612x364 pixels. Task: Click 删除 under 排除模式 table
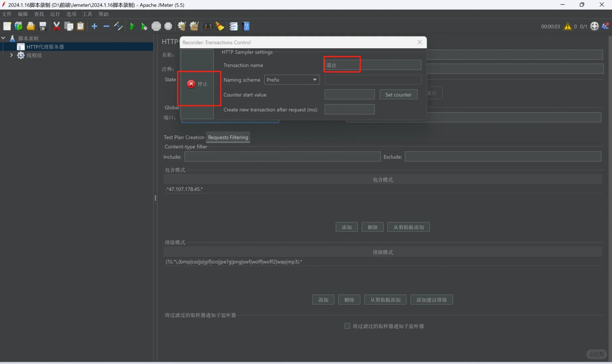click(349, 300)
